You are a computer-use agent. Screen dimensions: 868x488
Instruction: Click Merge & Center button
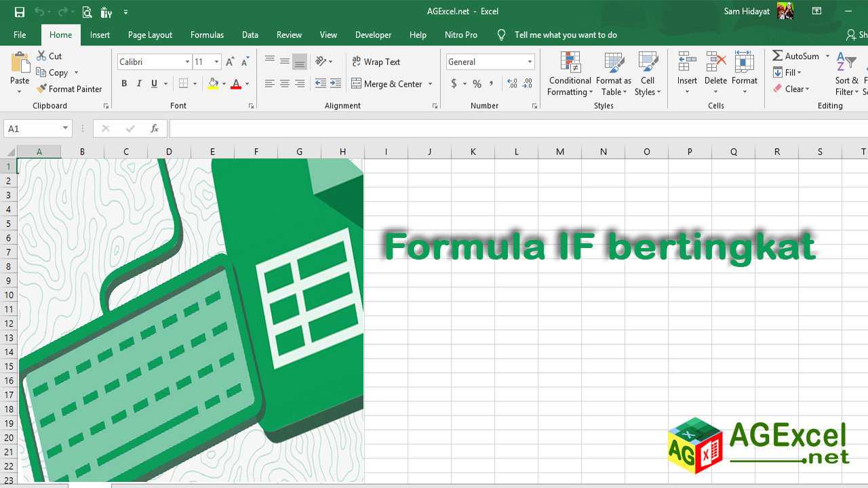387,84
